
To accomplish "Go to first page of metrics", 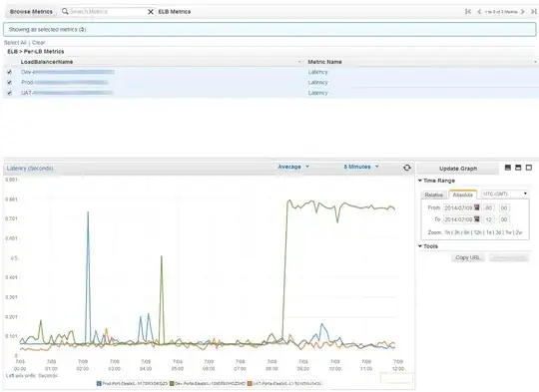I will pos(468,12).
